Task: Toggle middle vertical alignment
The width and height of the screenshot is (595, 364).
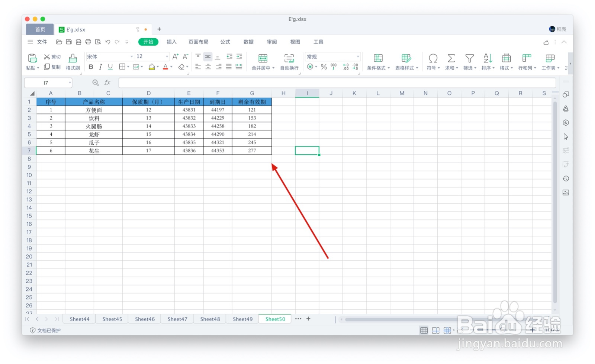Action: (208, 57)
